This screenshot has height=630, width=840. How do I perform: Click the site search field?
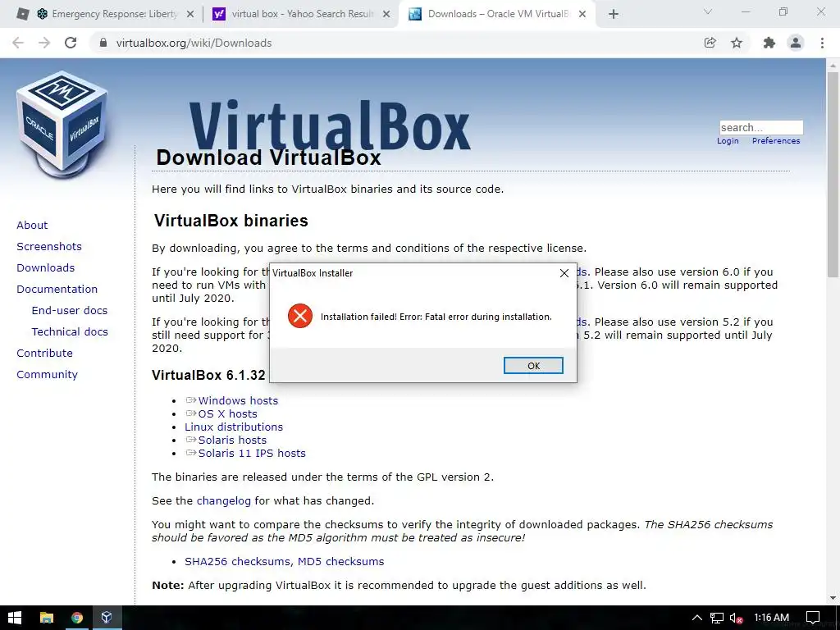click(761, 127)
